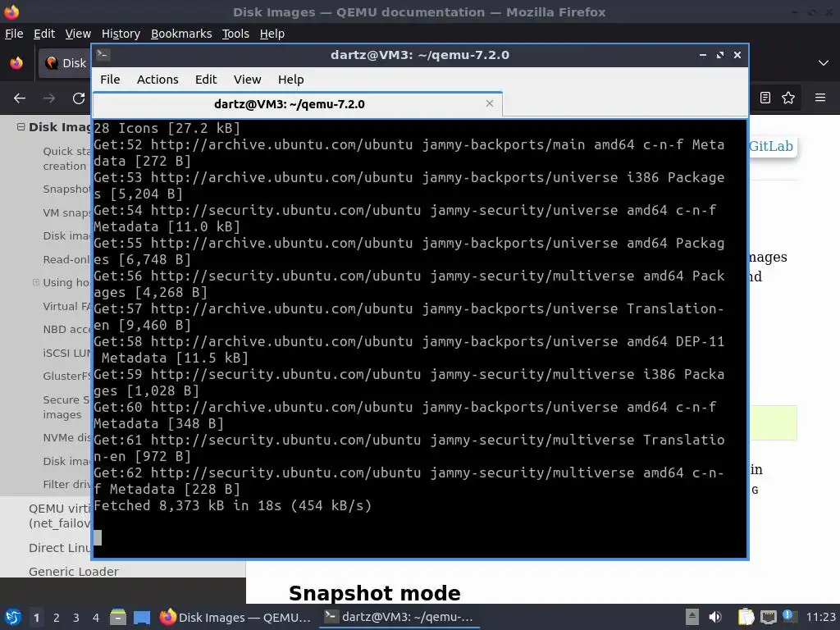Open the Read-only sidebar link
Viewport: 840px width, 630px height.
[x=66, y=259]
